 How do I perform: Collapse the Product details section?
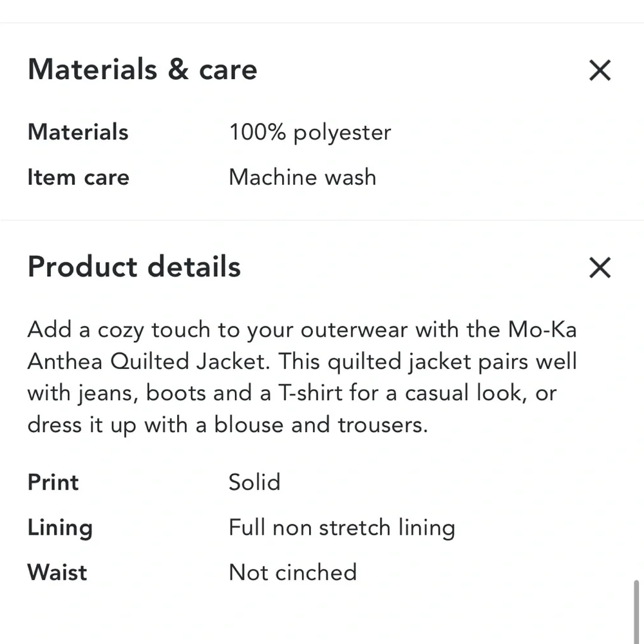600,267
